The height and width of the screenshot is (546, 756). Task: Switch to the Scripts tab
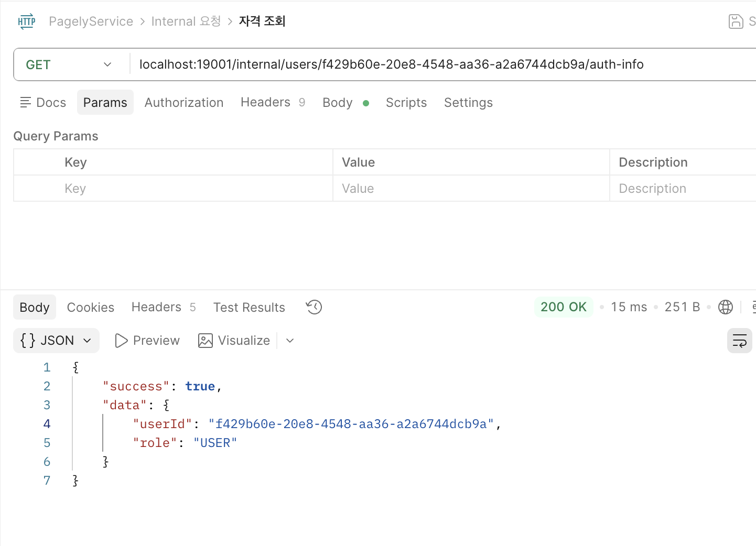pos(406,103)
